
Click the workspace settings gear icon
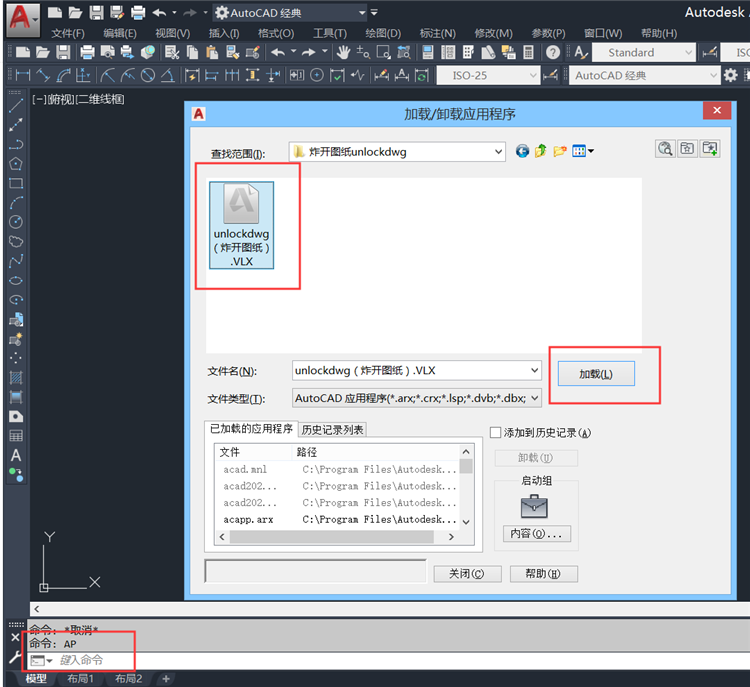pos(730,75)
